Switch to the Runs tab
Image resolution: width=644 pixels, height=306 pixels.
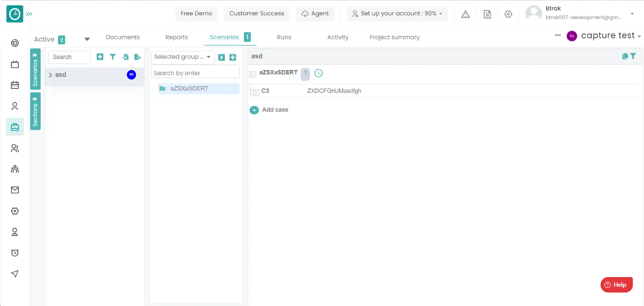click(284, 37)
